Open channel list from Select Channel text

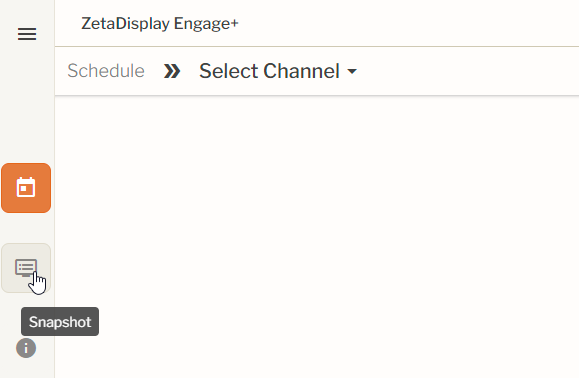(269, 71)
